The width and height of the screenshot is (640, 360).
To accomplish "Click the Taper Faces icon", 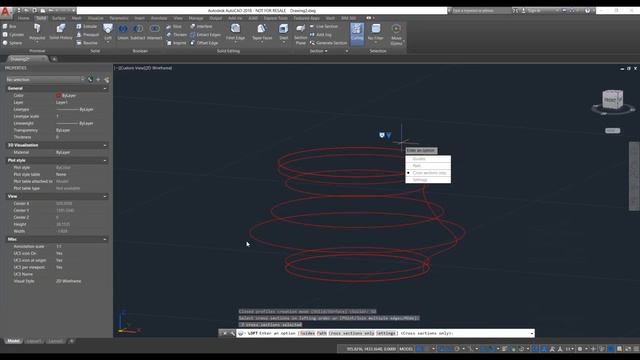I will coord(262,29).
